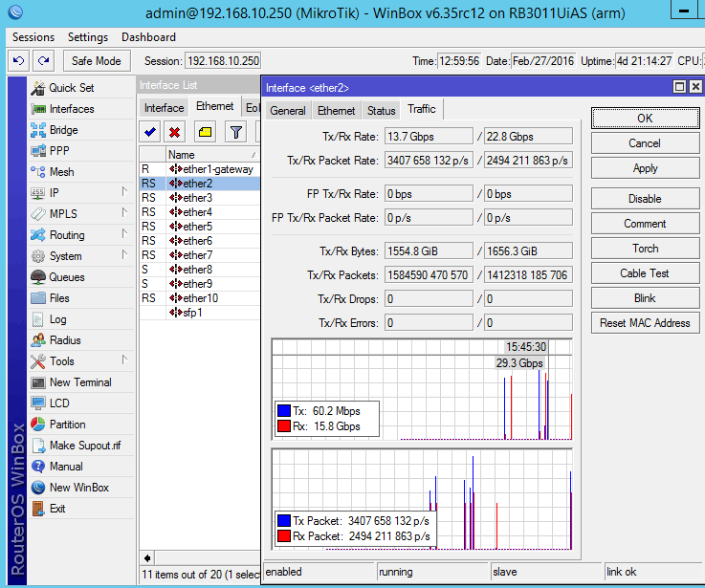Screen dimensions: 705x588
Task: Click the Tx Rate field 13.7 Gbps
Action: [x=429, y=136]
